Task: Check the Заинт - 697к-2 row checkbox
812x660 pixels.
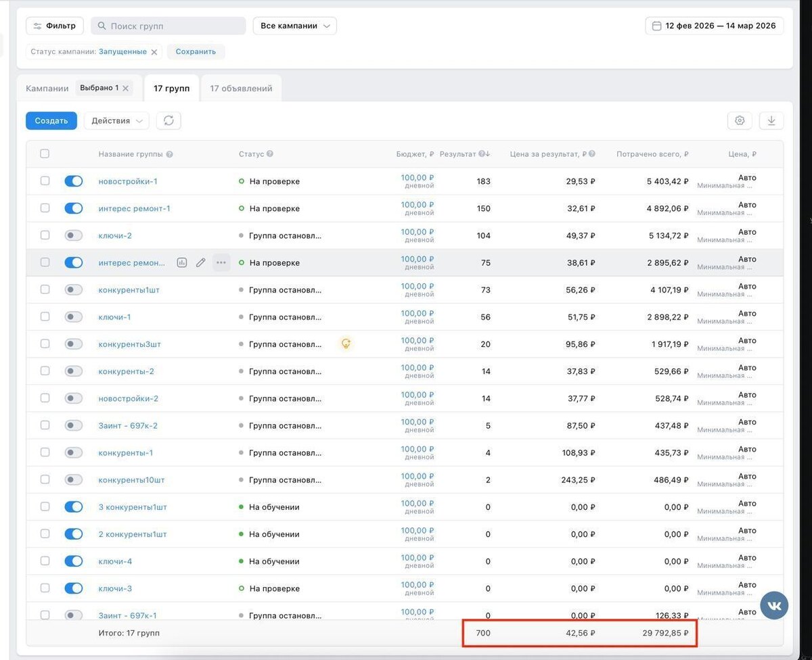Action: (45, 425)
